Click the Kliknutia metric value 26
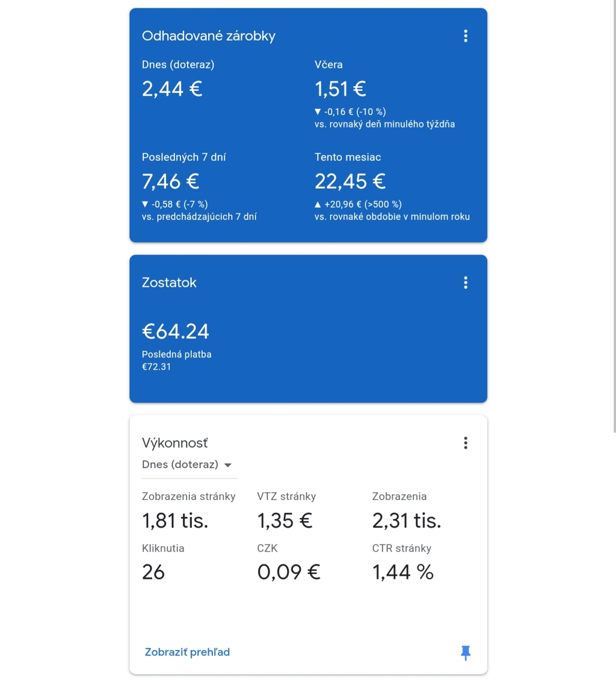Viewport: 616px width, 680px height. (153, 572)
